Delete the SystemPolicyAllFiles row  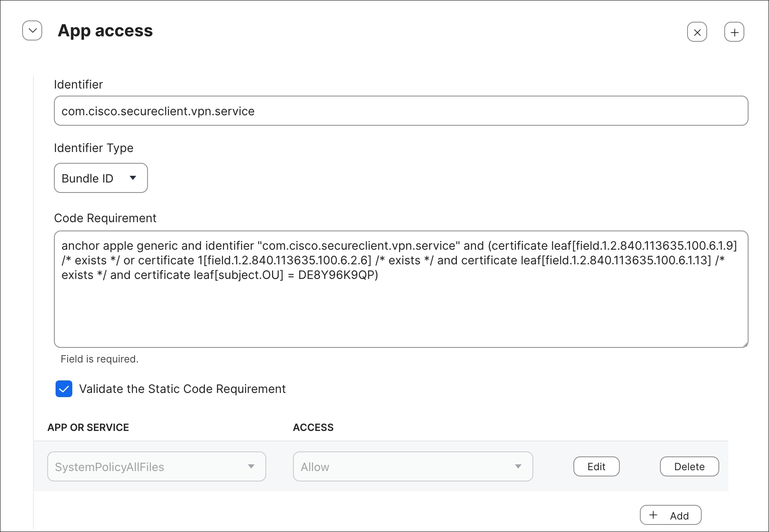point(689,466)
